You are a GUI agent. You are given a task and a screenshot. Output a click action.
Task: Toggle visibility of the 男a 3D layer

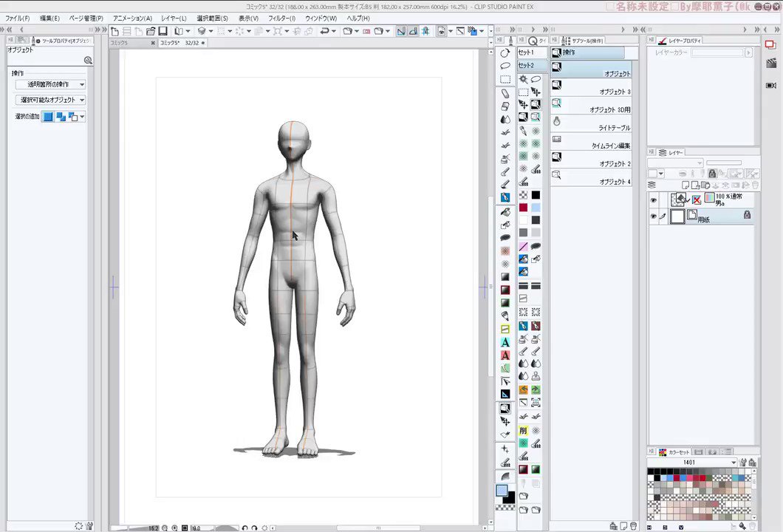653,199
